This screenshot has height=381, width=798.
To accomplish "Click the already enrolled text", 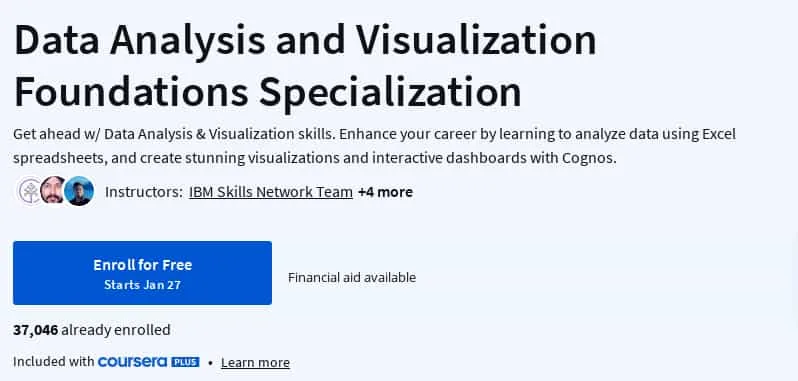I will 116,330.
